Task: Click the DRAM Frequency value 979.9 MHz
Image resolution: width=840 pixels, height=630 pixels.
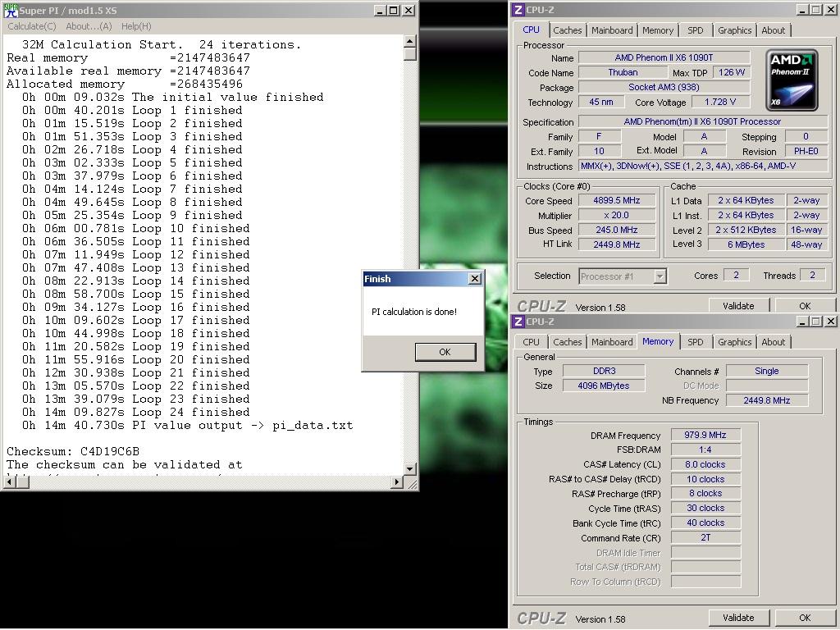Action: click(705, 435)
